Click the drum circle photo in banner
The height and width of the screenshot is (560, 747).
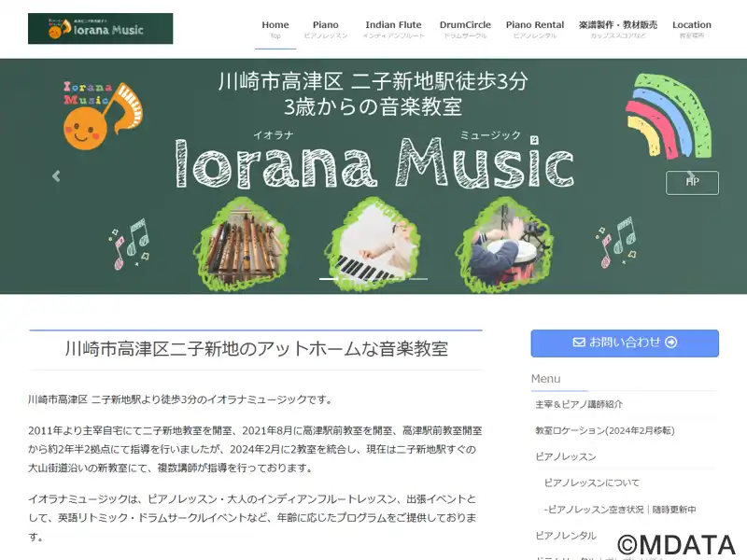click(x=505, y=244)
